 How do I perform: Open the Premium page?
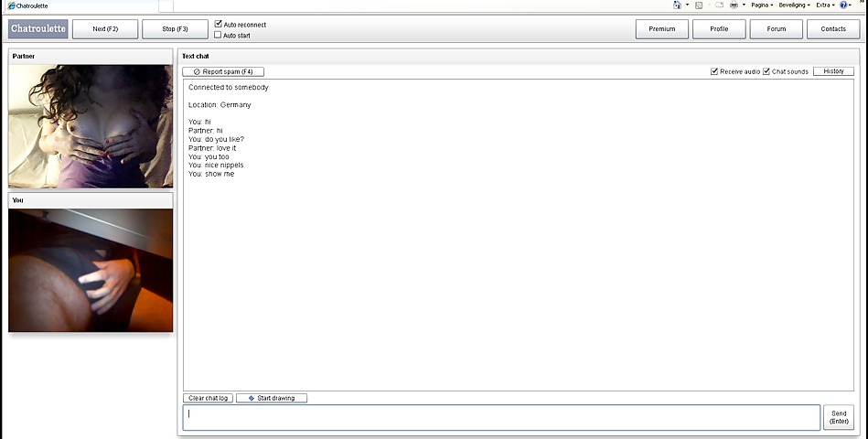coord(662,28)
